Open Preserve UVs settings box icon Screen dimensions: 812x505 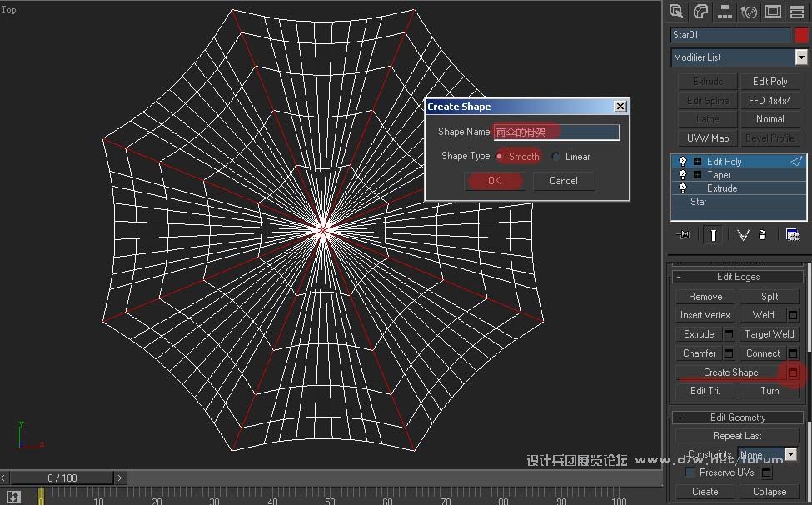click(766, 472)
